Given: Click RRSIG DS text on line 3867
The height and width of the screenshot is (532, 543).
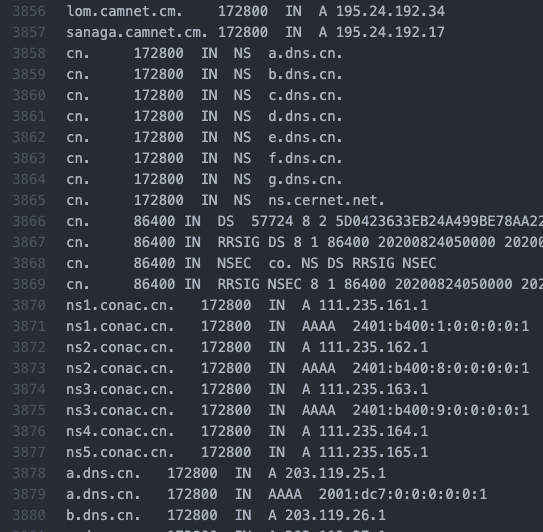Looking at the screenshot, I should tap(251, 242).
